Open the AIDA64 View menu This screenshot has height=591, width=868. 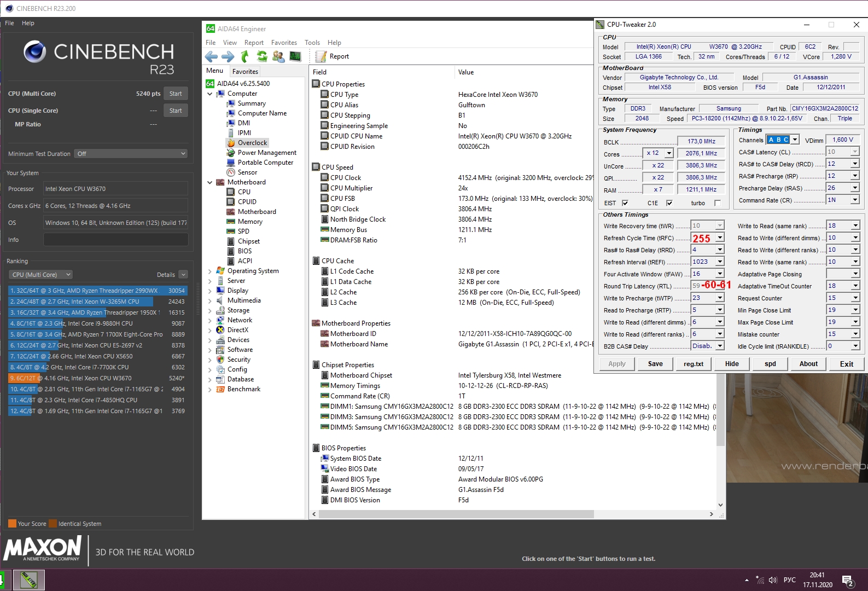pos(230,42)
